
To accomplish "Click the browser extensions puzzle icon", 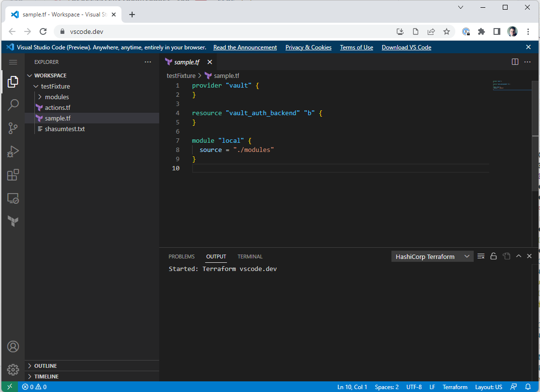I will coord(481,31).
